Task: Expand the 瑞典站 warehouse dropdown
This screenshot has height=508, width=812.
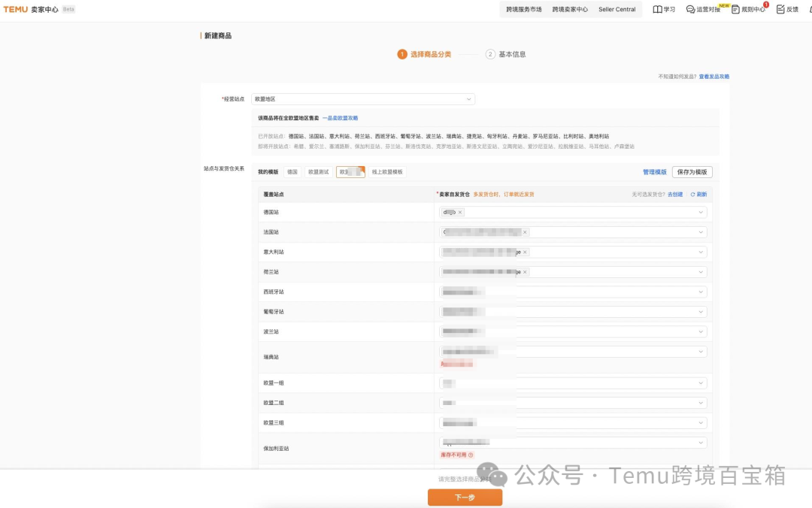Action: pos(701,352)
